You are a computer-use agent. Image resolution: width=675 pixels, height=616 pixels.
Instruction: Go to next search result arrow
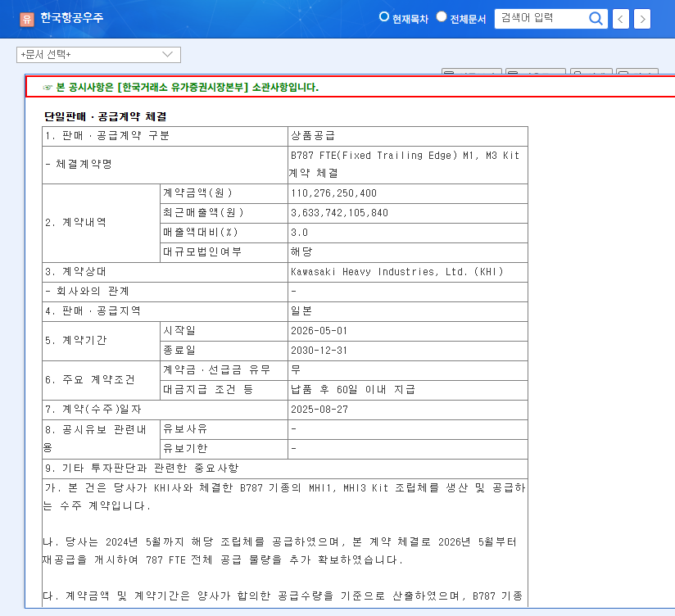[x=642, y=19]
